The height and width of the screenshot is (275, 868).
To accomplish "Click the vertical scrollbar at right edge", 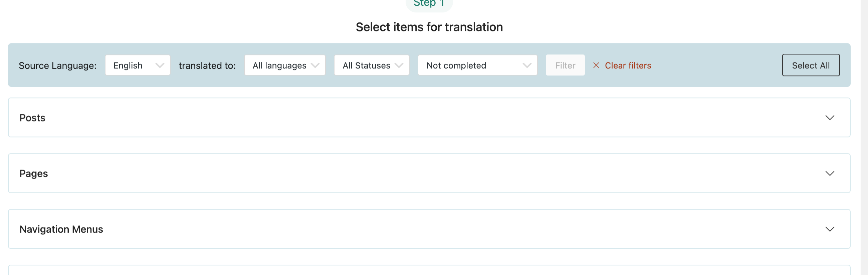I will pyautogui.click(x=864, y=135).
